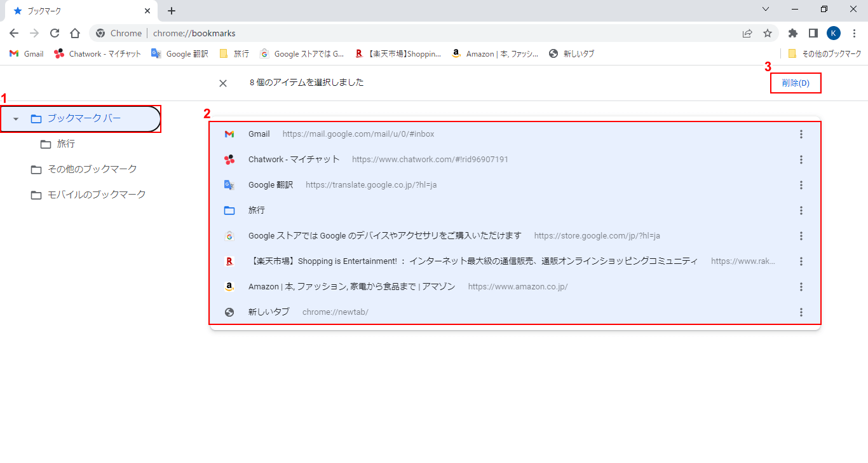
Task: Click the store.google.com URL text
Action: tap(597, 236)
